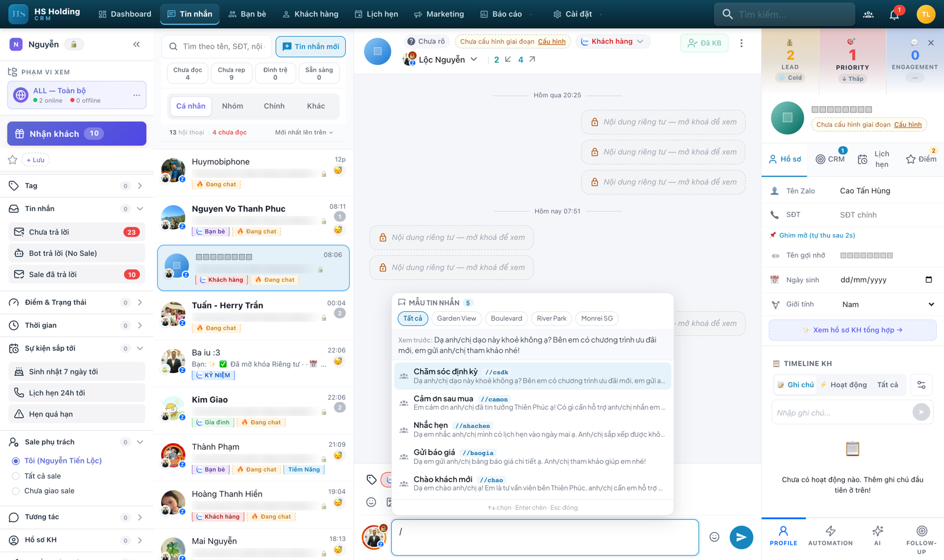This screenshot has height=560, width=944.
Task: Open Bạn bè menu
Action: 247,14
